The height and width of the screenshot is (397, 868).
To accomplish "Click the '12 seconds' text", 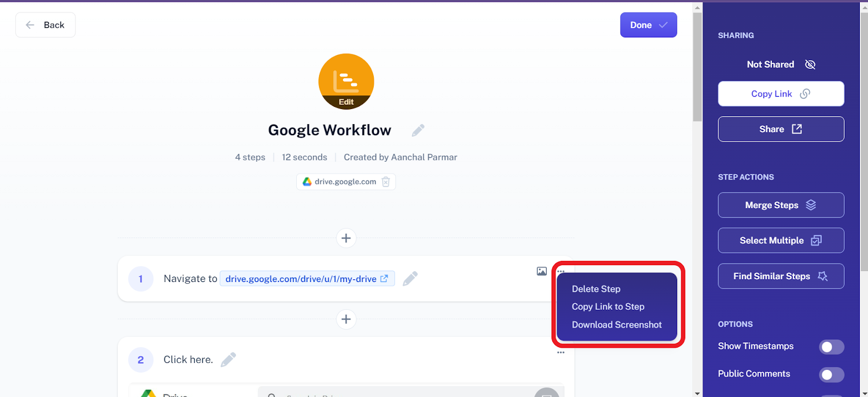I will click(x=304, y=157).
